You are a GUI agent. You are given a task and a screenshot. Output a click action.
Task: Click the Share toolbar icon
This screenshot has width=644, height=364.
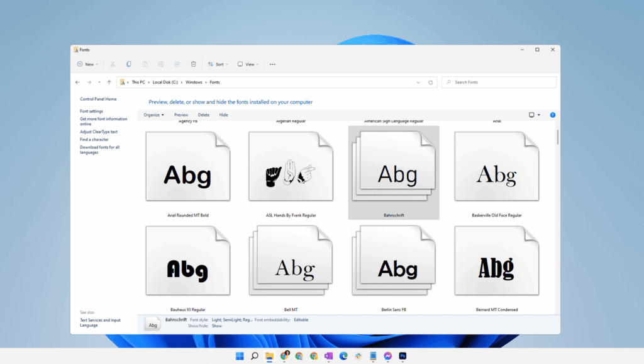tap(177, 64)
